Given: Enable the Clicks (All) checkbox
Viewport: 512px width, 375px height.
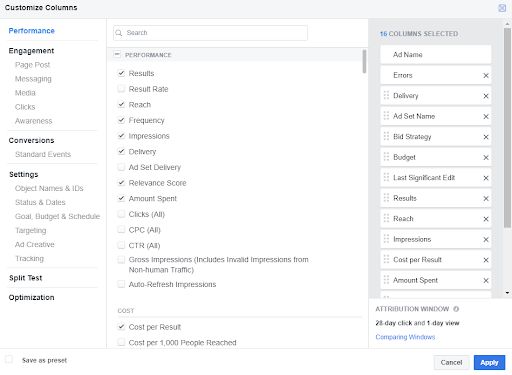Looking at the screenshot, I should [x=121, y=214].
